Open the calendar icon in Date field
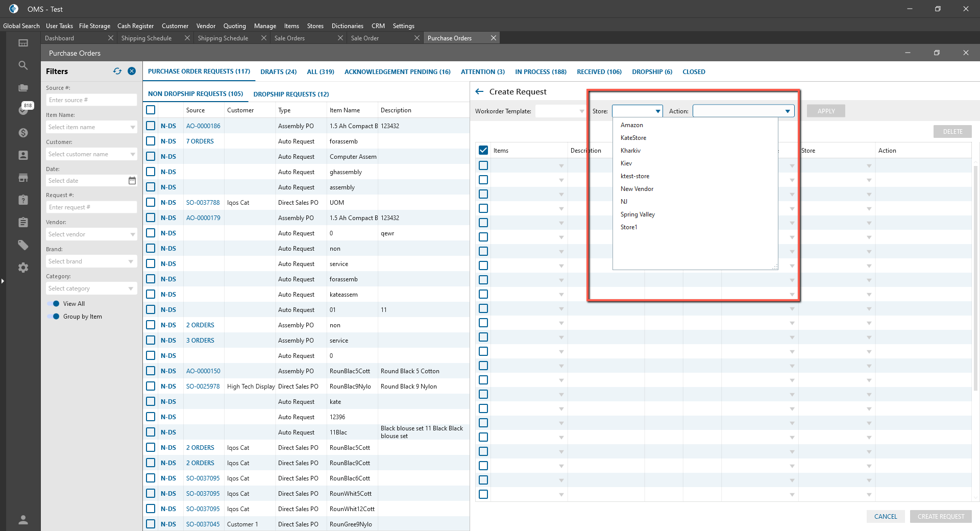The image size is (980, 531). pos(132,181)
